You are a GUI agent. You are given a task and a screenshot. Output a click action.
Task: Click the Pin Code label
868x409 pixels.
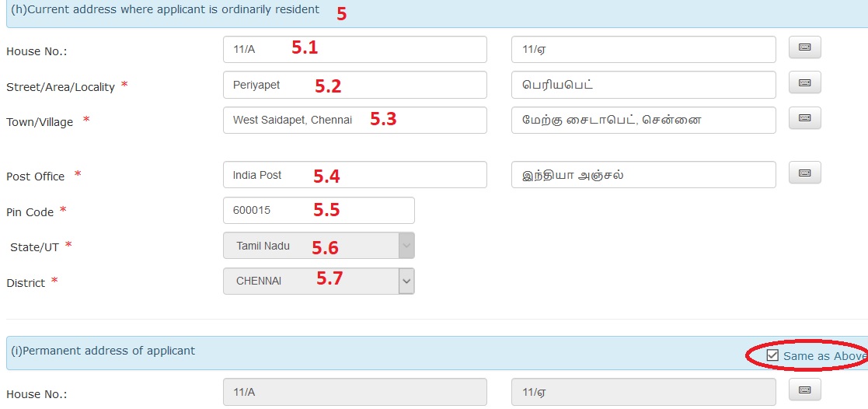pos(30,212)
